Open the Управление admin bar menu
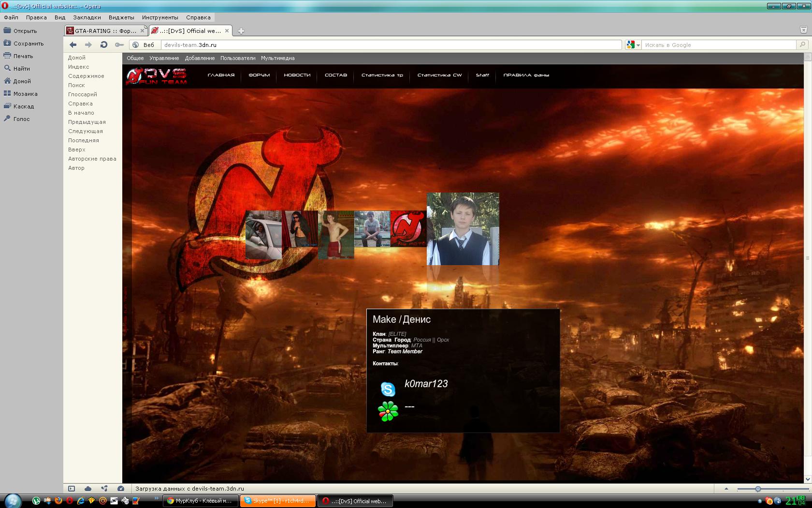812x508 pixels. click(164, 58)
